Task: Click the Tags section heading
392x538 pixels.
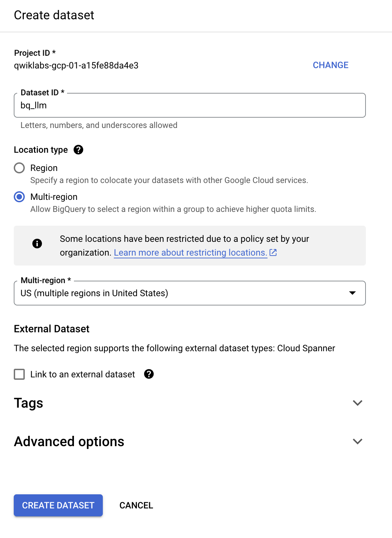Action: (x=29, y=403)
